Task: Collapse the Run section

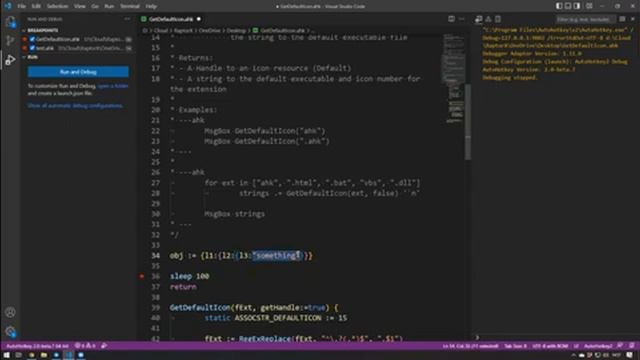Action: pos(31,57)
